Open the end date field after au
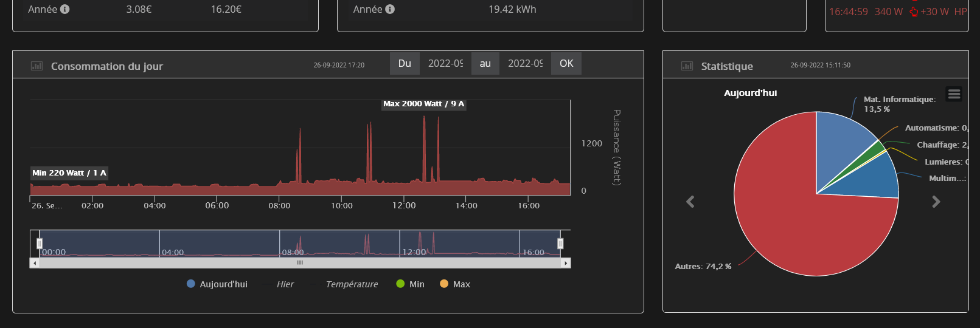The width and height of the screenshot is (980, 328). [525, 64]
